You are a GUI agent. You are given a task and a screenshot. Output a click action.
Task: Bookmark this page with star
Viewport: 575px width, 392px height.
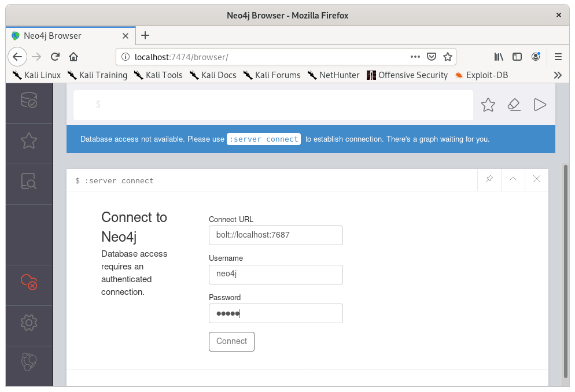447,57
